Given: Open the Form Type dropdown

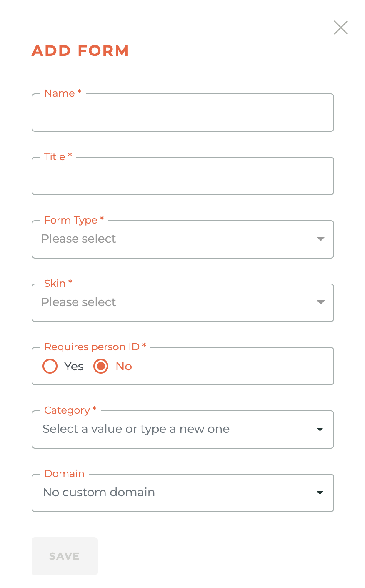Looking at the screenshot, I should point(183,239).
